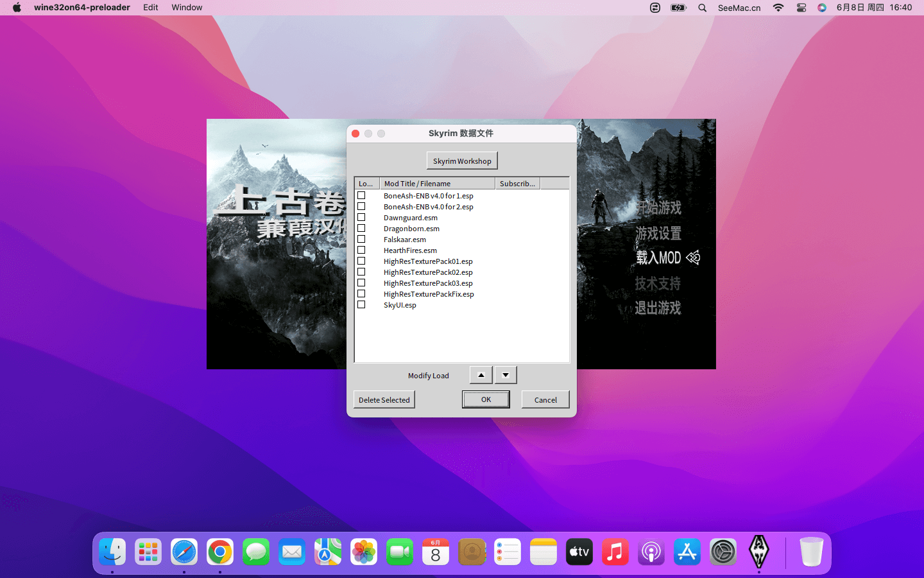Click the Skyrim launcher icon in the Dock
The height and width of the screenshot is (578, 924).
758,552
